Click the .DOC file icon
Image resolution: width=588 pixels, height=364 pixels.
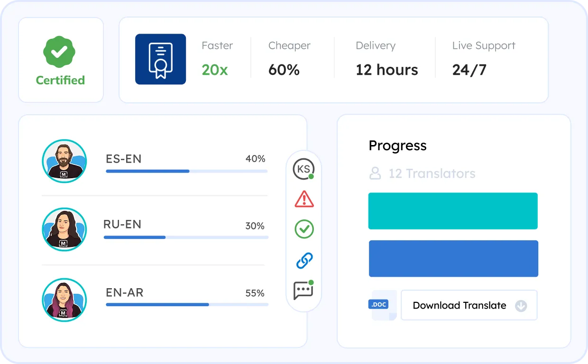pyautogui.click(x=380, y=305)
